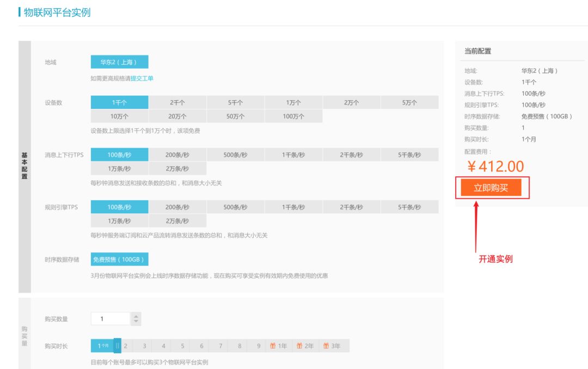The image size is (588, 369).
Task: Select the 200条/秒 rules engine TPS option
Action: pos(178,207)
